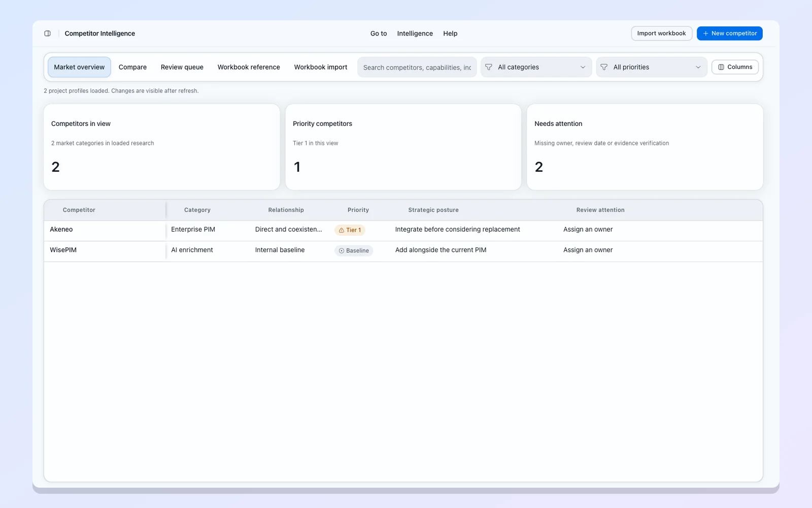Click the Internal baseline relationship cell
Image resolution: width=812 pixels, height=508 pixels.
[x=280, y=250]
